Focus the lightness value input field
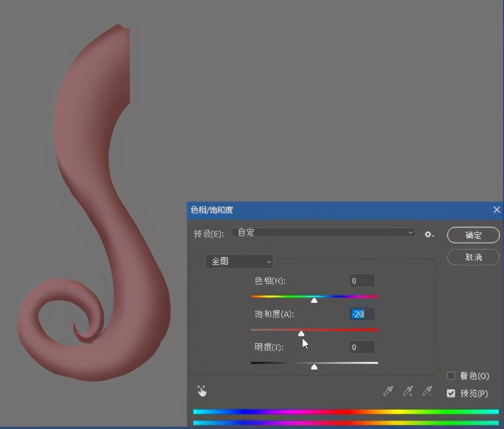This screenshot has height=429, width=504. (x=361, y=347)
